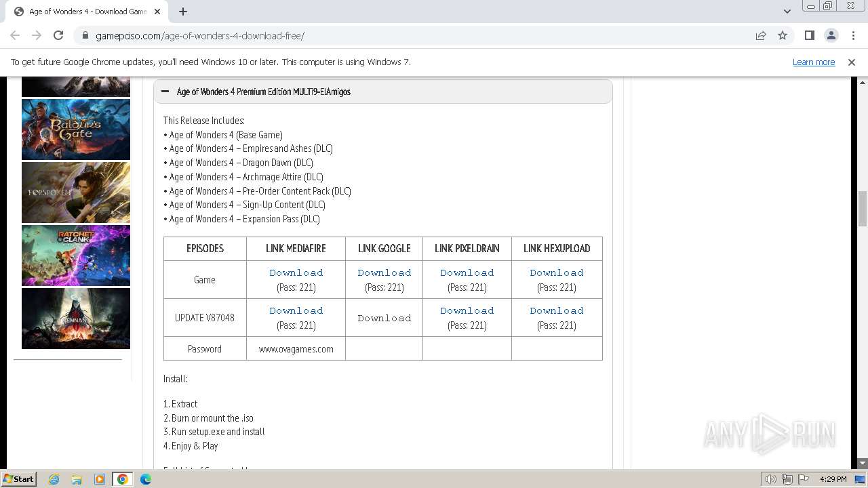This screenshot has width=868, height=488.
Task: Click the Run setup.exe and install step
Action: tap(214, 432)
